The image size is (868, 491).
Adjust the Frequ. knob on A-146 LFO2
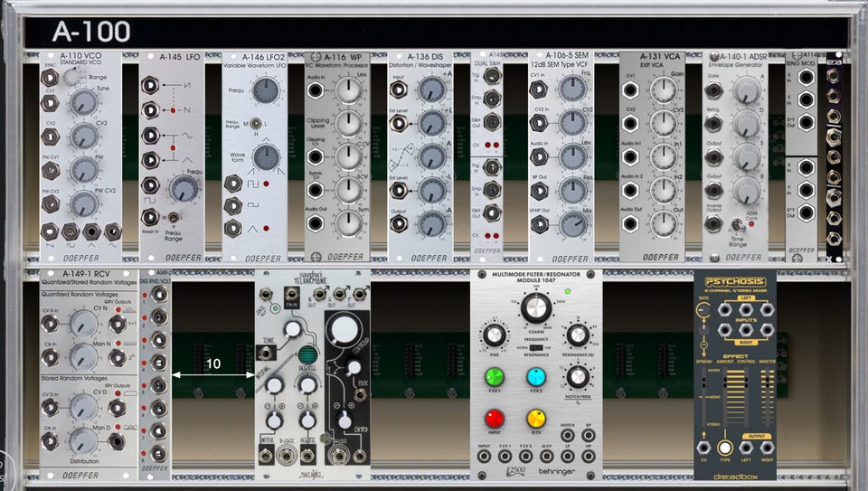coord(266,90)
